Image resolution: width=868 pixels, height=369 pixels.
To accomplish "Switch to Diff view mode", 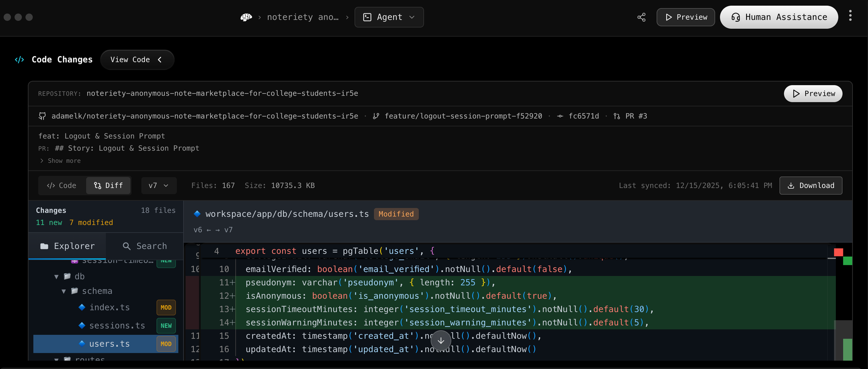I will [108, 186].
